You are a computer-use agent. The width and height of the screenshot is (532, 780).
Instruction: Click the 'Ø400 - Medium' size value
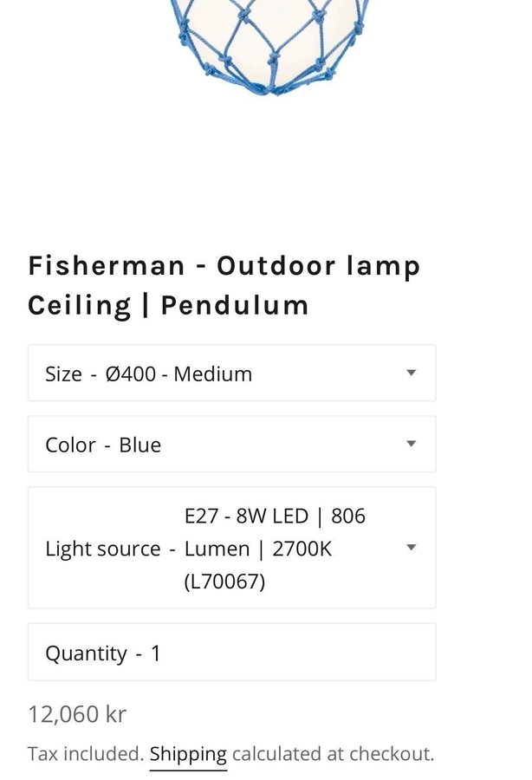tap(178, 374)
